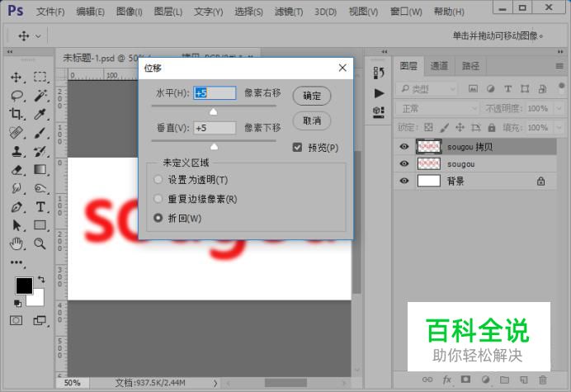Toggle the layer filter switch
This screenshot has height=392, width=571.
tap(561, 87)
